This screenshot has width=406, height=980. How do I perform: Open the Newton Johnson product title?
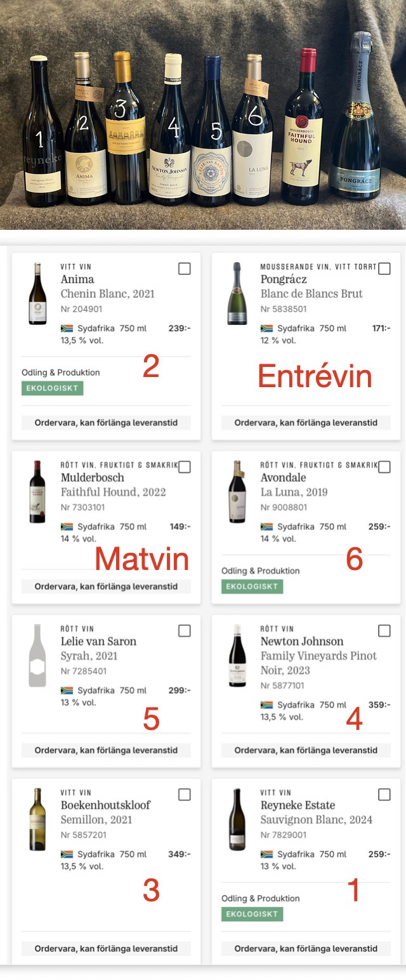tap(302, 641)
